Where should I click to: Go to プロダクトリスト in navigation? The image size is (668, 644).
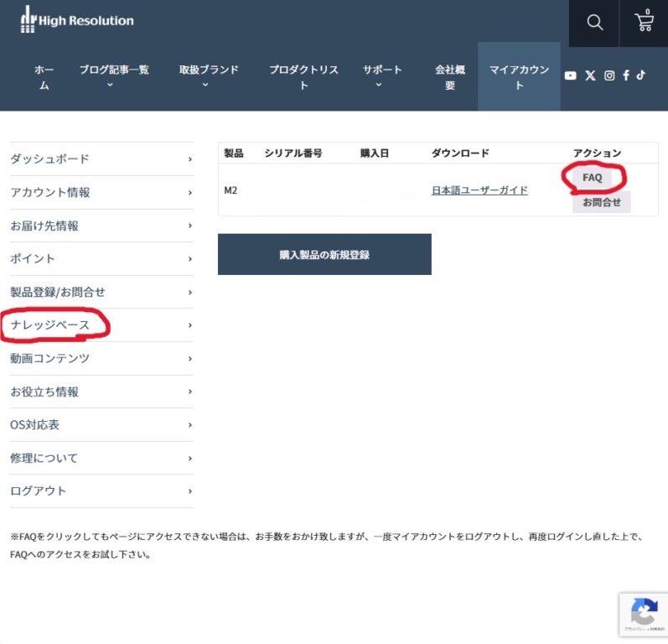click(x=303, y=77)
